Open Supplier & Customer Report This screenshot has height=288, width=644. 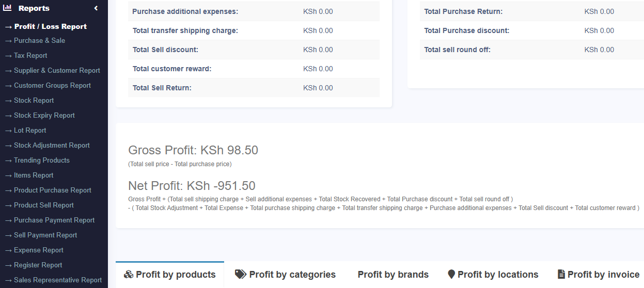(x=52, y=70)
